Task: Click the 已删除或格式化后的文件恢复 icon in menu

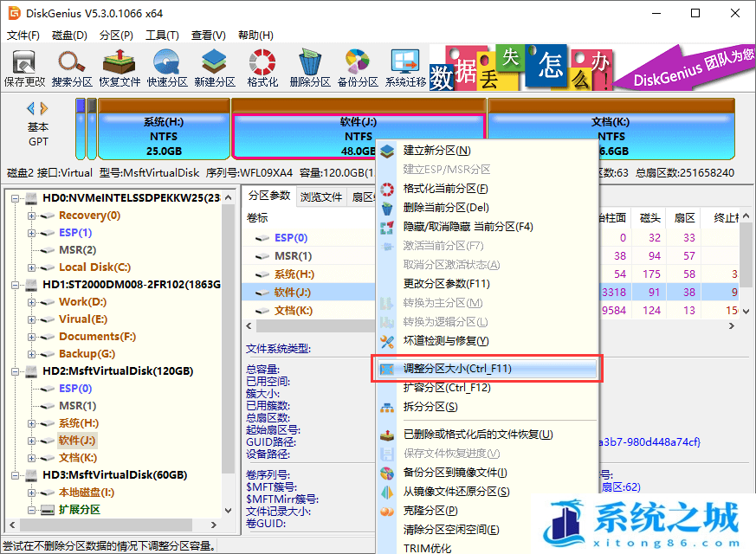Action: (387, 435)
